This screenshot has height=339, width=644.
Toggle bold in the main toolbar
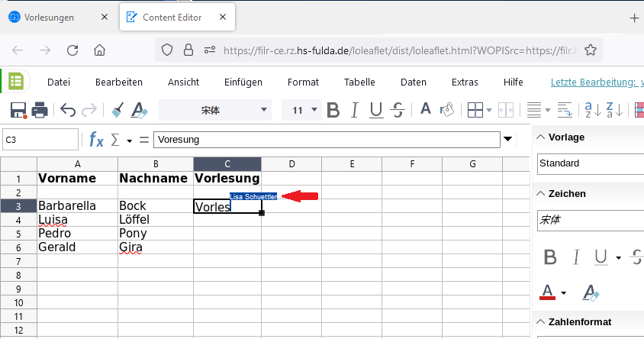(x=333, y=110)
